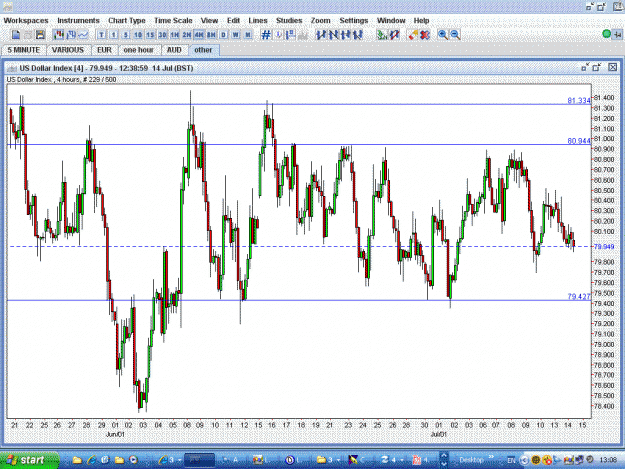This screenshot has height=469, width=625.
Task: Click the zoom in magnifier icon
Action: click(x=443, y=35)
